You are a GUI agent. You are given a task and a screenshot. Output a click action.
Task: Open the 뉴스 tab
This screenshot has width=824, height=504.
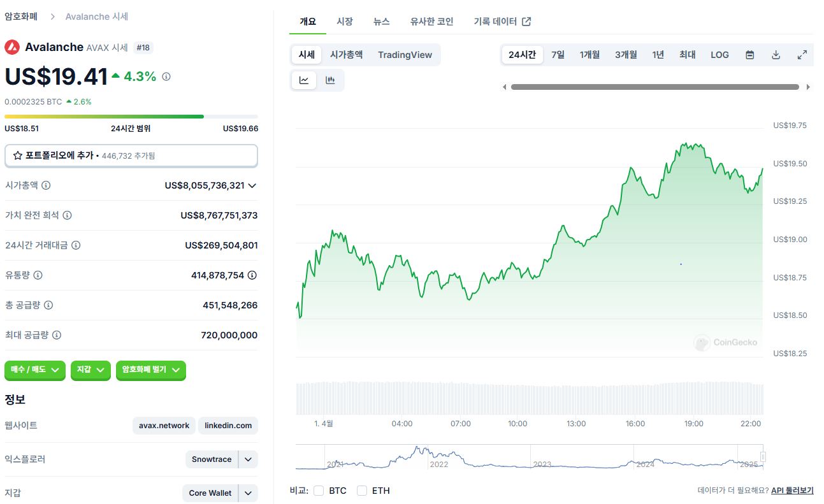(x=382, y=22)
